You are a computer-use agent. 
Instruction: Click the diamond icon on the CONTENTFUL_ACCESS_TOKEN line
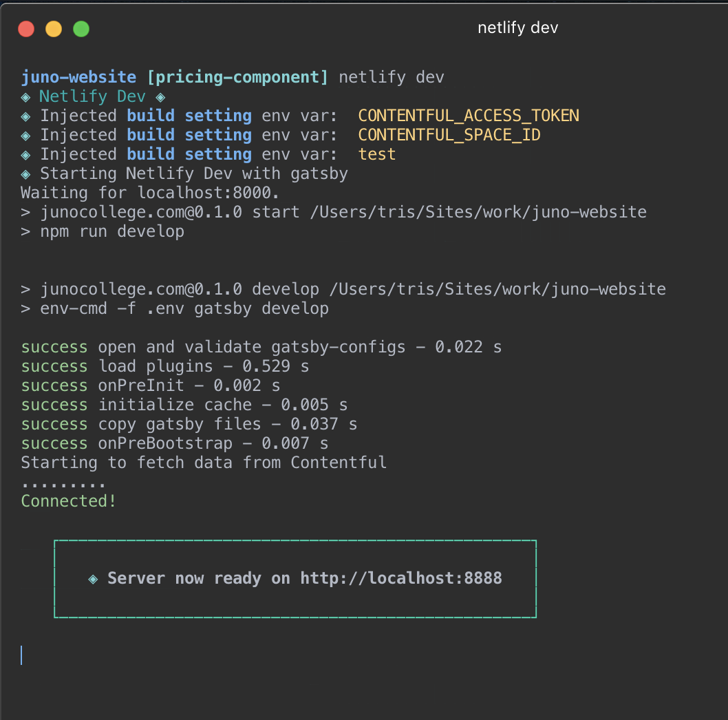(x=26, y=116)
